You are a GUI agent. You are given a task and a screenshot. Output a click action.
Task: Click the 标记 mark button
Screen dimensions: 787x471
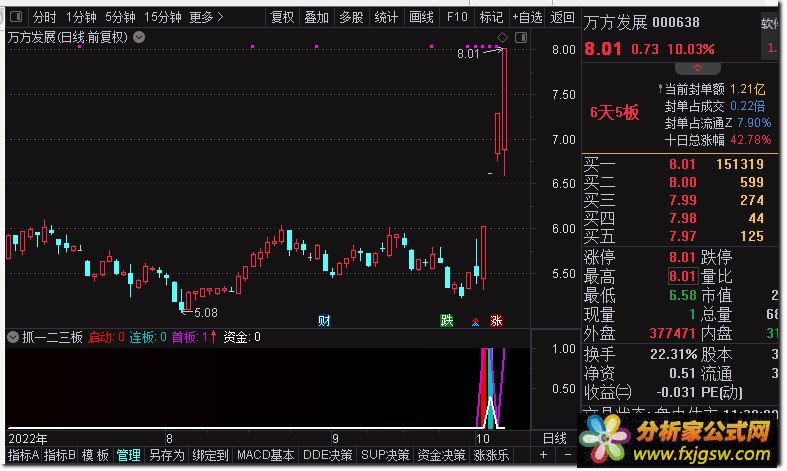point(490,18)
